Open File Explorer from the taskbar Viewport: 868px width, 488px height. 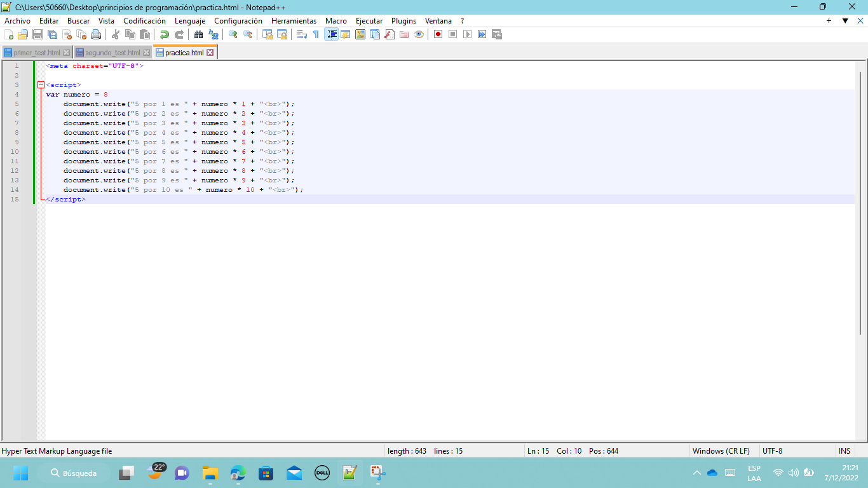210,473
